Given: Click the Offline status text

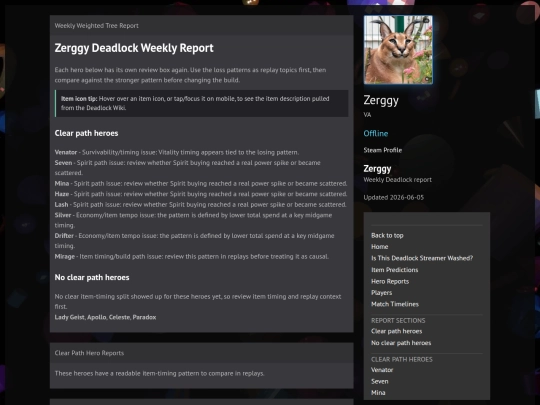Looking at the screenshot, I should (376, 134).
